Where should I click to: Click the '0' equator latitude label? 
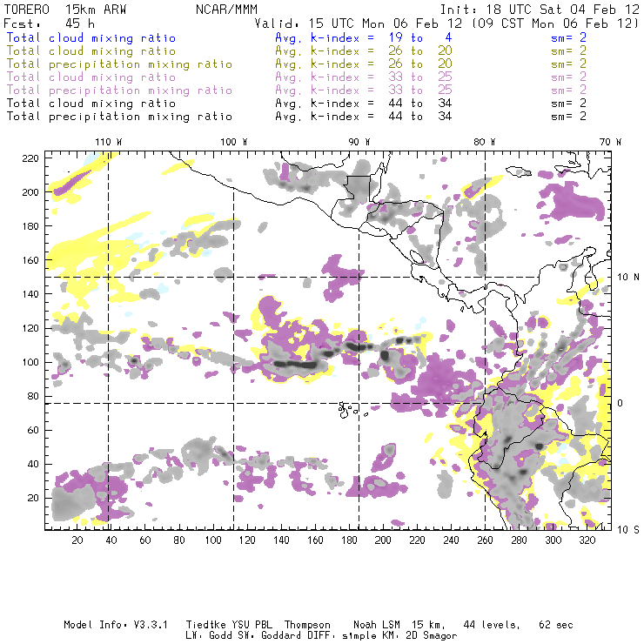click(621, 403)
